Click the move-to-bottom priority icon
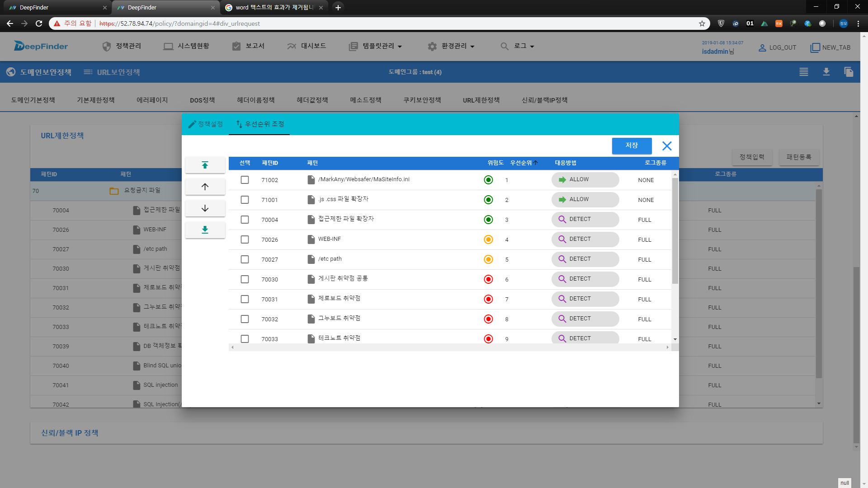 coord(204,230)
